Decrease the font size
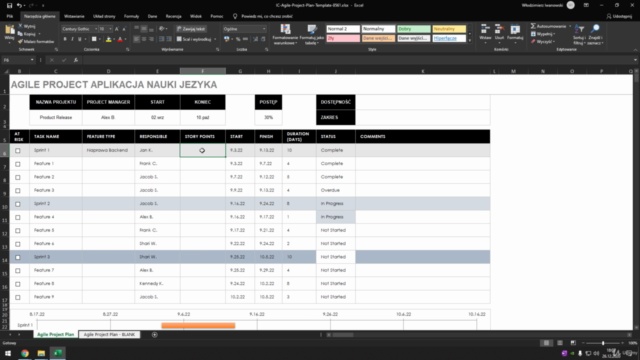 (124, 29)
